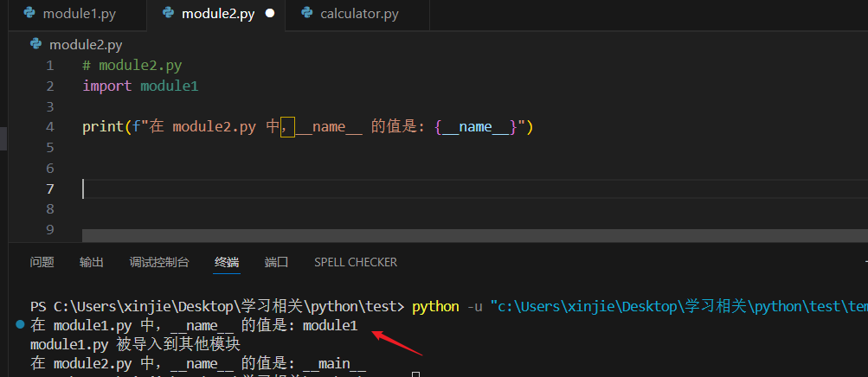Click the python command in the terminal
Viewport: 868px width, 377px height.
[x=435, y=307]
